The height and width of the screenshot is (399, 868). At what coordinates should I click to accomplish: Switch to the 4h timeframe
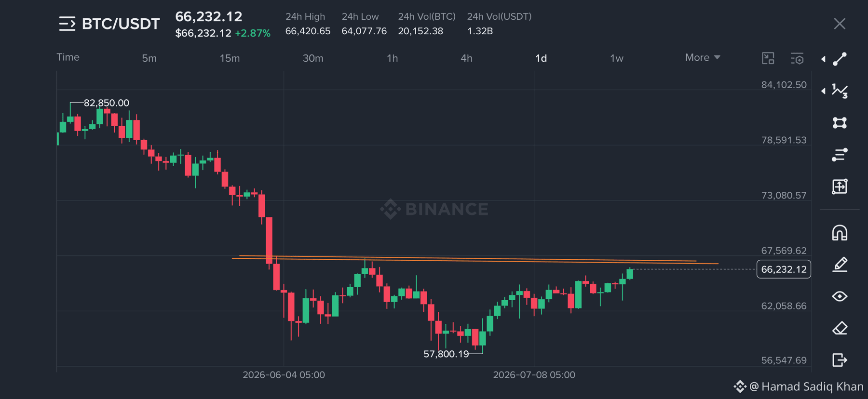click(466, 58)
